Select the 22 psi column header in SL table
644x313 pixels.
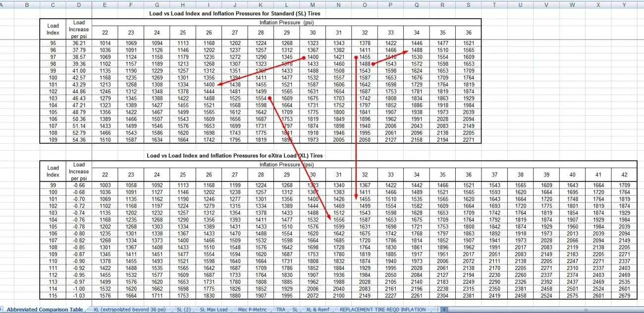click(x=105, y=33)
